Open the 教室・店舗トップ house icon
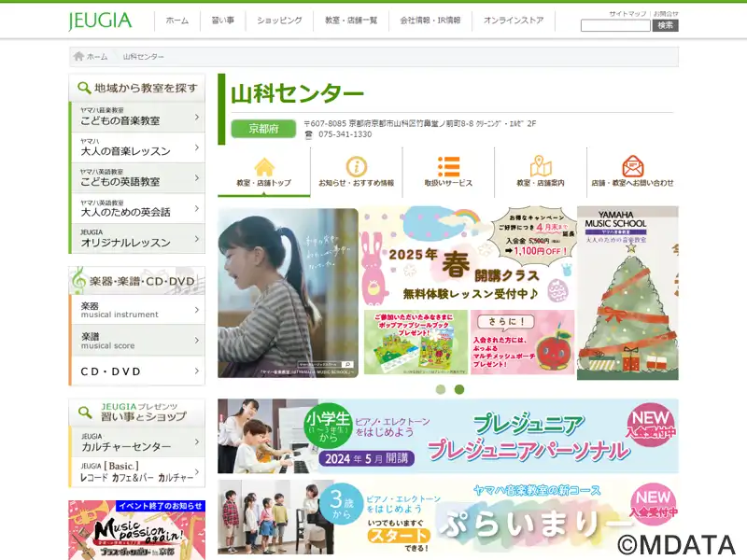Screen dimensions: 747x560 264,167
